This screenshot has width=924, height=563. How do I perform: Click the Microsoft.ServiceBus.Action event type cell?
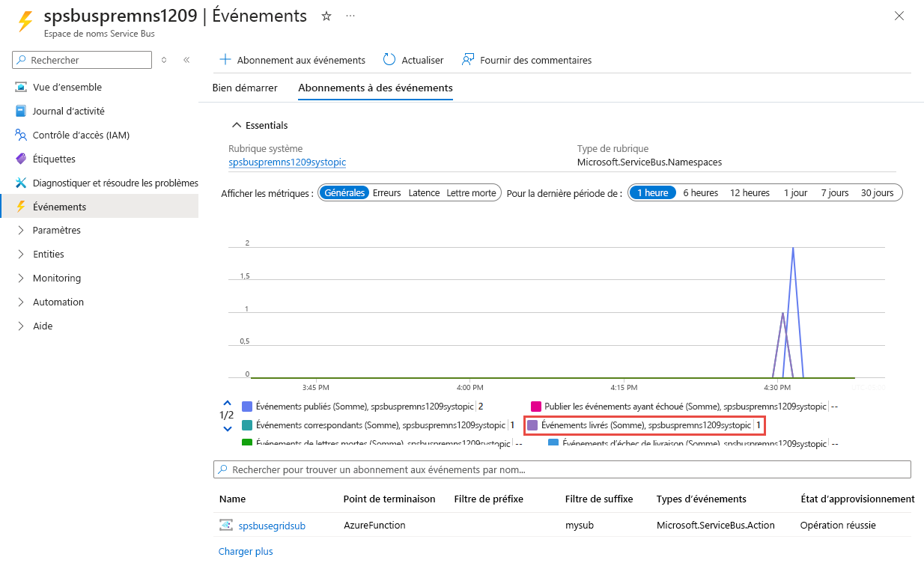(x=716, y=526)
